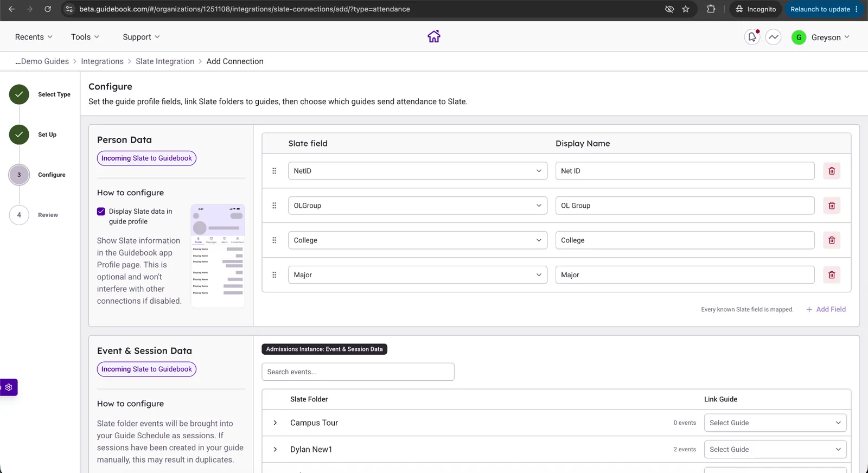Click the Add Field button

point(826,309)
